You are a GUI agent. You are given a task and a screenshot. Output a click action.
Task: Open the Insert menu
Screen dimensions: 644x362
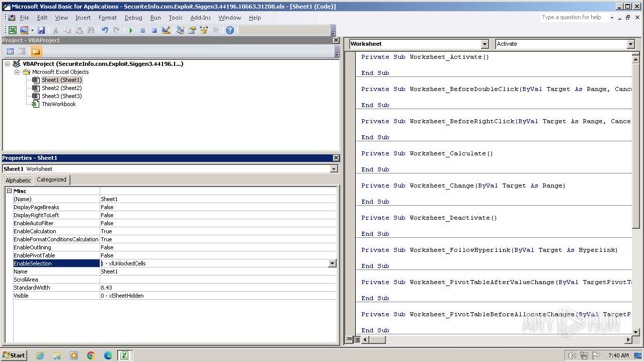click(83, 18)
